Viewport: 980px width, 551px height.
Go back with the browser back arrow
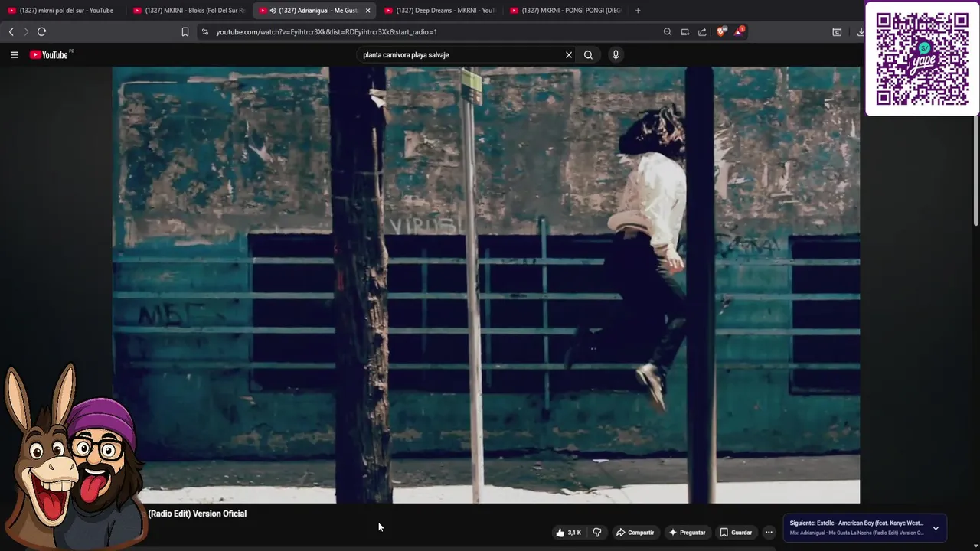(x=11, y=31)
